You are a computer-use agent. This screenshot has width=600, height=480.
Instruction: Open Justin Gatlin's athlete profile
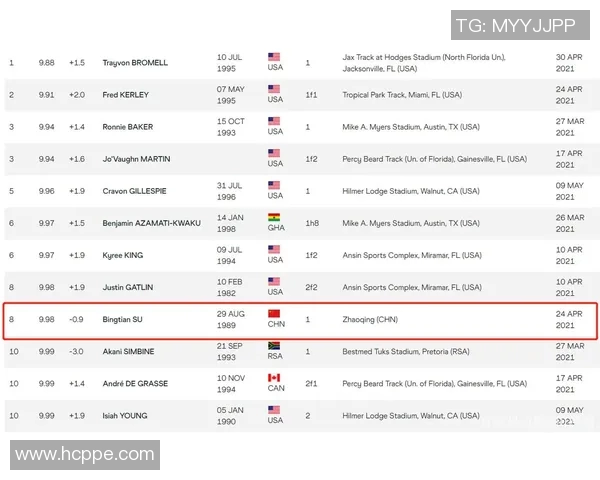pos(128,288)
